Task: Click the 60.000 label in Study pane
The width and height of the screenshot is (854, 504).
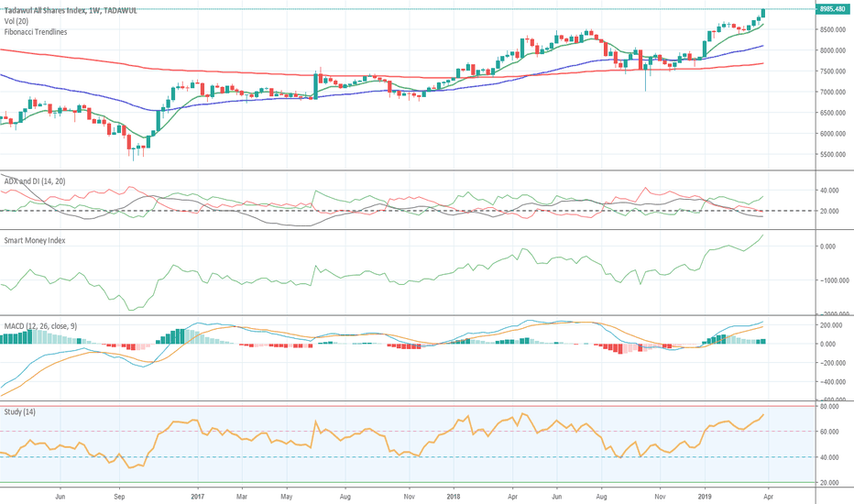Action: [x=829, y=433]
